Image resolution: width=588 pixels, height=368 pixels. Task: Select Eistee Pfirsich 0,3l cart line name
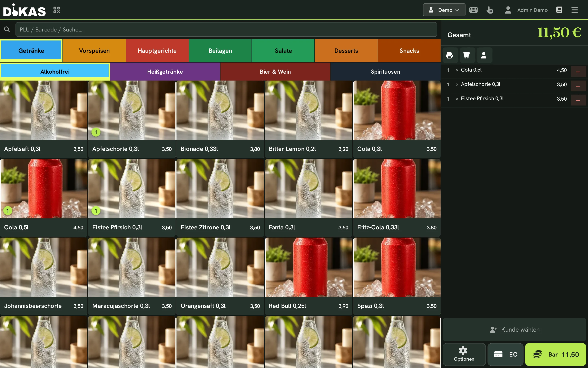(482, 99)
